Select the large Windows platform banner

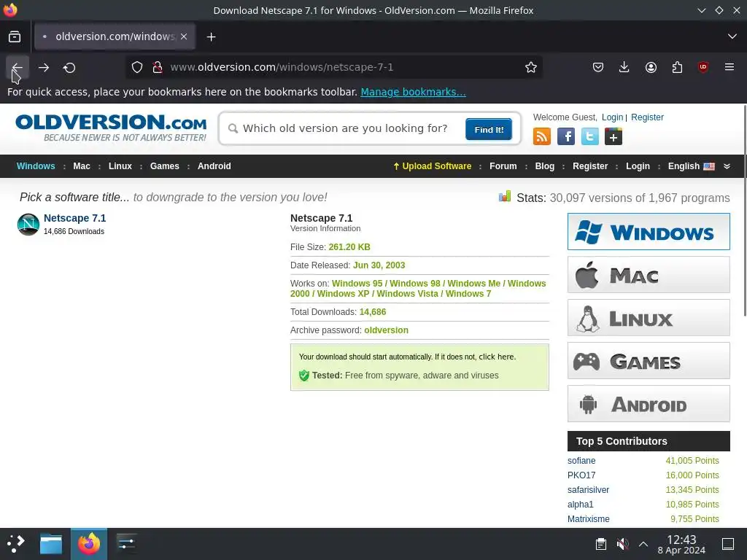649,231
